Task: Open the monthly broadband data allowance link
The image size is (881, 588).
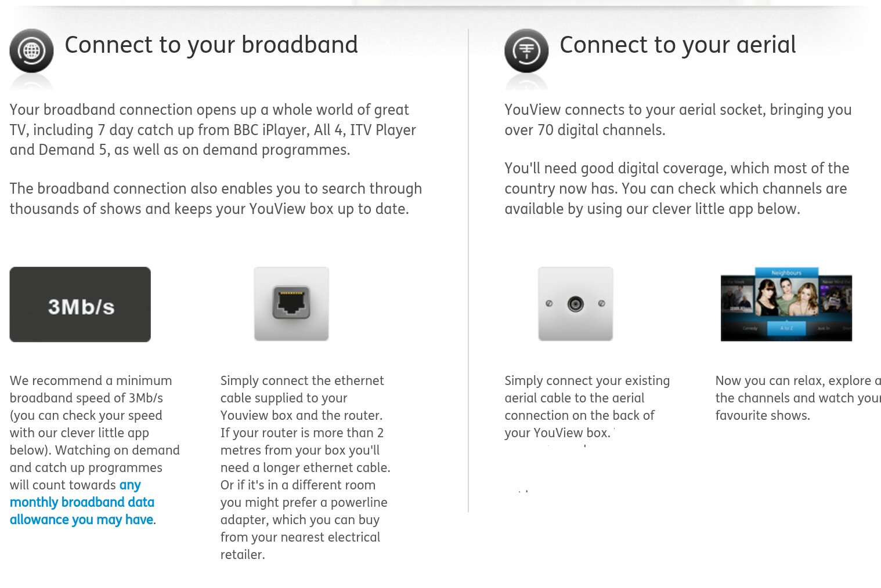Action: (x=82, y=502)
